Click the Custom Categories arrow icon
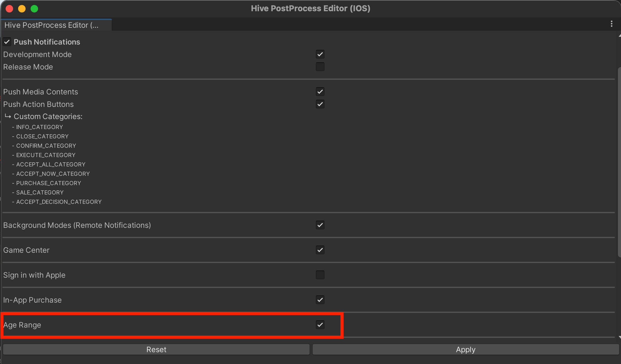This screenshot has width=621, height=364. pos(8,116)
